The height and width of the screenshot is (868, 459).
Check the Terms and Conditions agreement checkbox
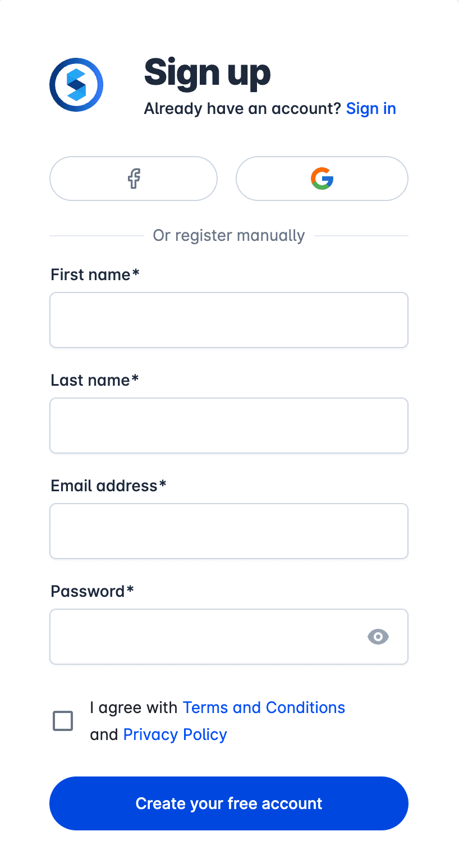(63, 721)
